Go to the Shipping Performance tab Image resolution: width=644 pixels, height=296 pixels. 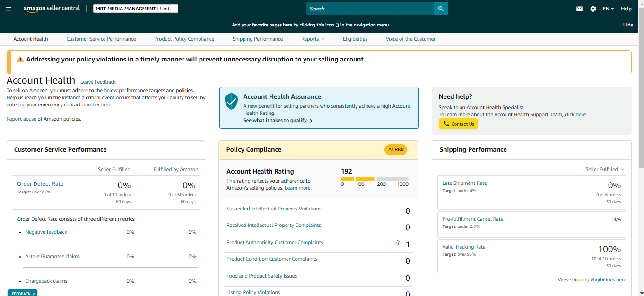click(x=258, y=39)
